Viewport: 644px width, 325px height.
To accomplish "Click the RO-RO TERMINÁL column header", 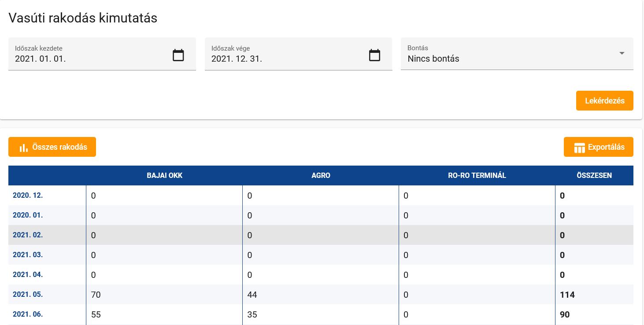I will (x=477, y=175).
